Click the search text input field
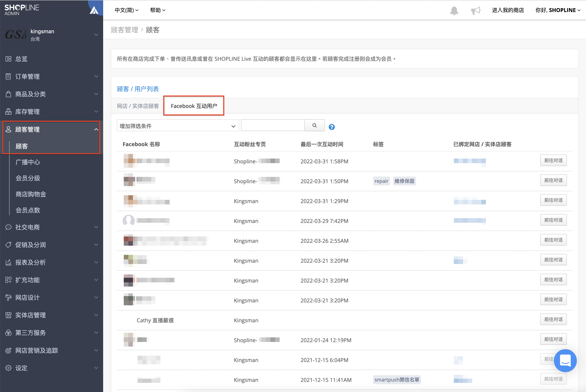 [273, 126]
